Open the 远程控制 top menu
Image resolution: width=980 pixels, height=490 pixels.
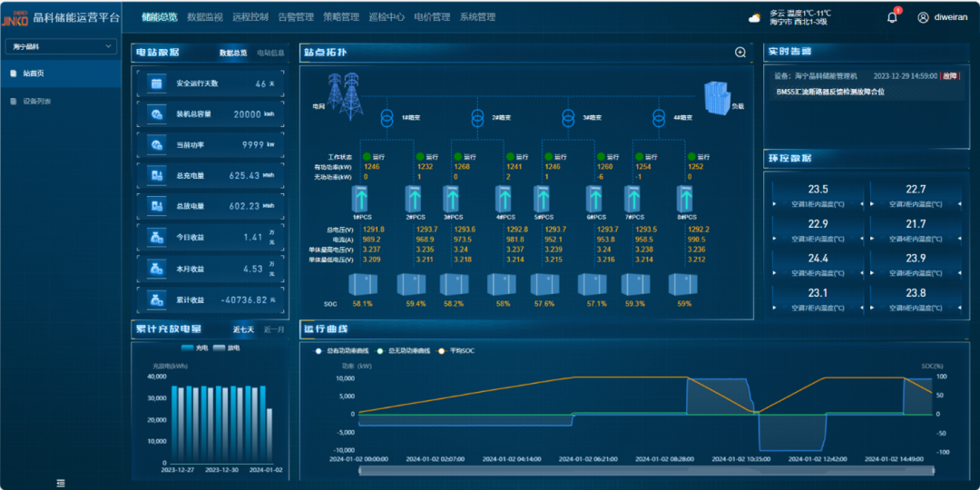[x=250, y=17]
